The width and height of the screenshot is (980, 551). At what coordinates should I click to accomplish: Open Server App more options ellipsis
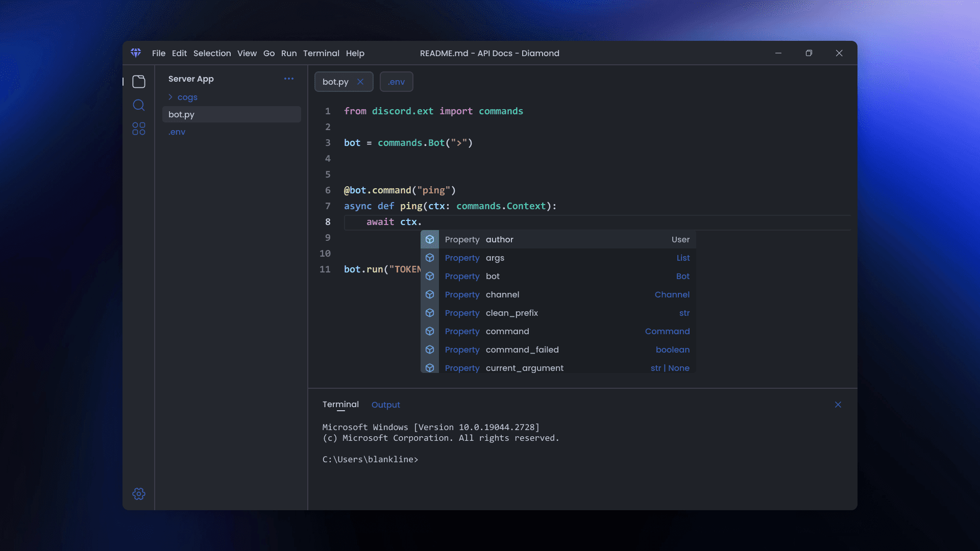[x=289, y=79]
